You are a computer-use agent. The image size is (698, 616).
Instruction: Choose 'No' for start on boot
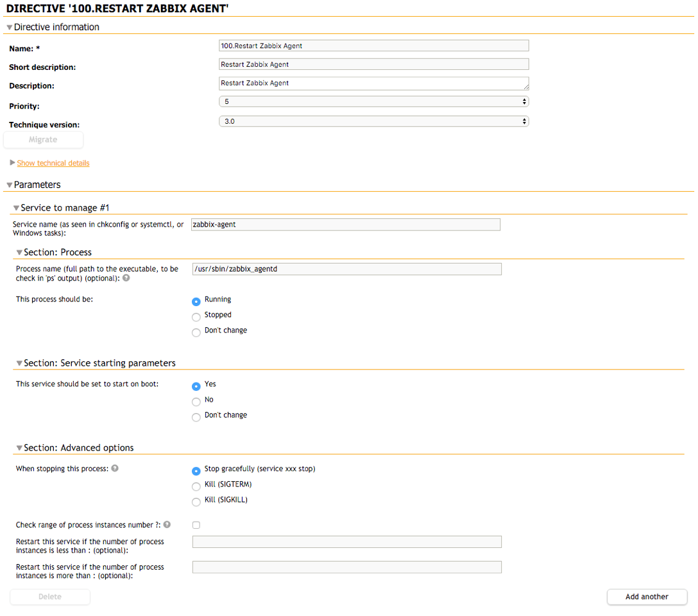pyautogui.click(x=196, y=402)
